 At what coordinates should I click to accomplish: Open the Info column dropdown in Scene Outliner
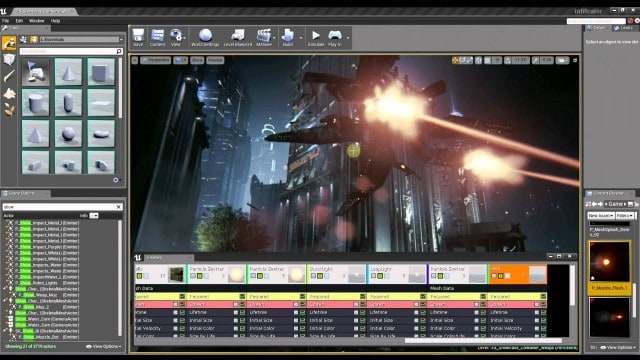[94, 216]
